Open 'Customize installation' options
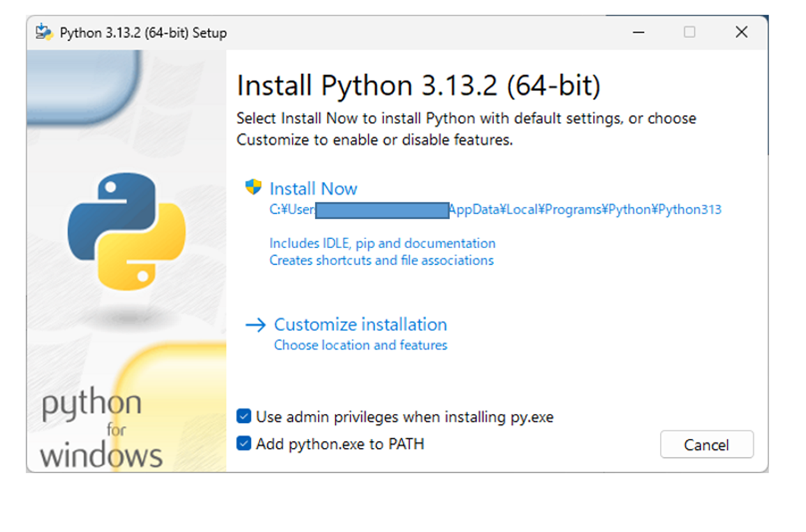Screen dimensions: 806x532 [x=360, y=325]
